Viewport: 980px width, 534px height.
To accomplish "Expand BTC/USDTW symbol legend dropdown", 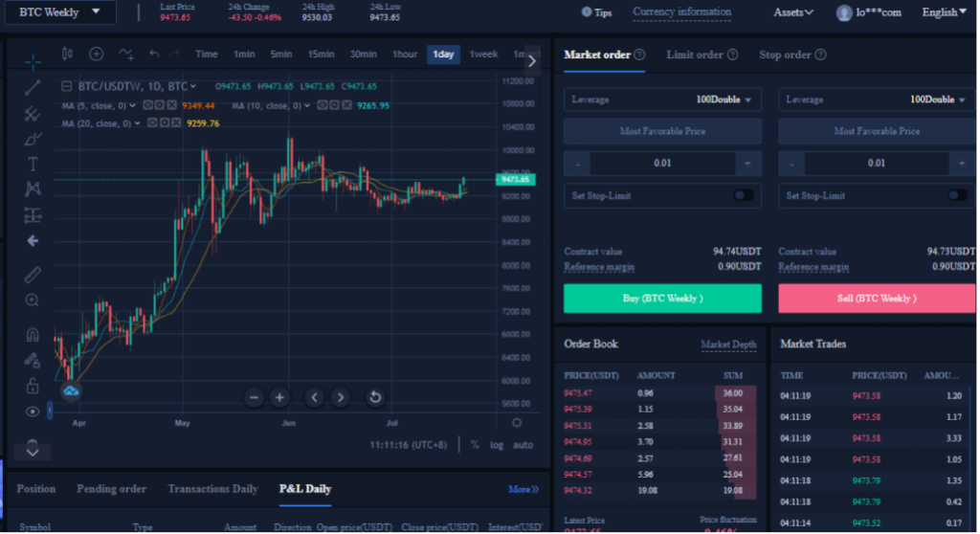I will pos(193,86).
